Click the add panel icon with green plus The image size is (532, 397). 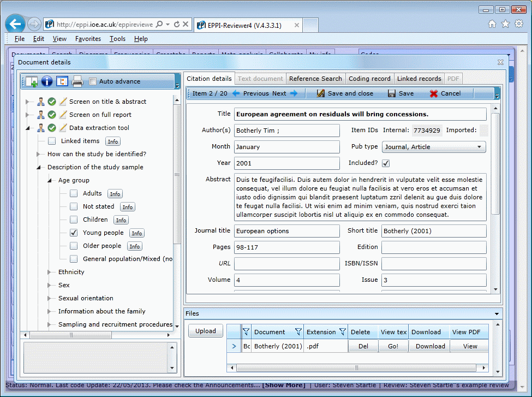[32, 81]
